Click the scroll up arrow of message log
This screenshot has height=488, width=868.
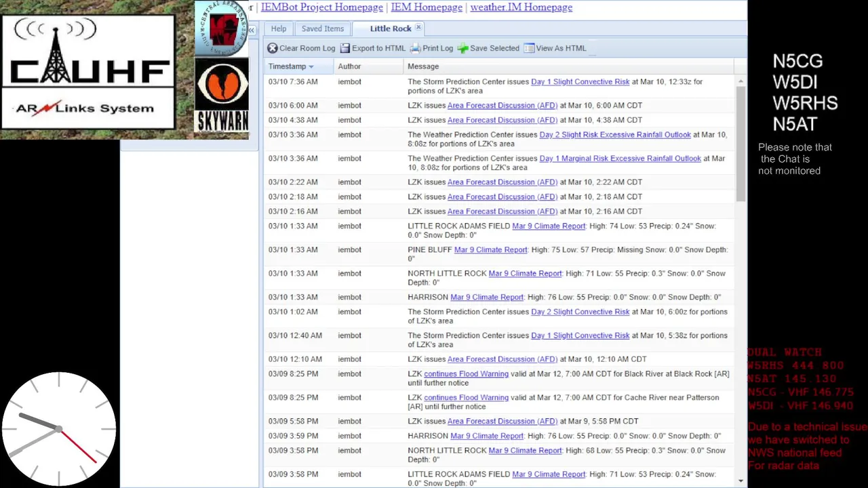coord(741,81)
